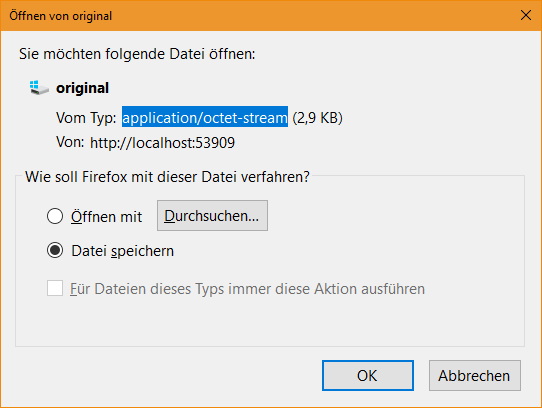Check 'Für Dateien dieses Typs immer' checkbox
Screen dimensions: 542x408
(x=55, y=288)
